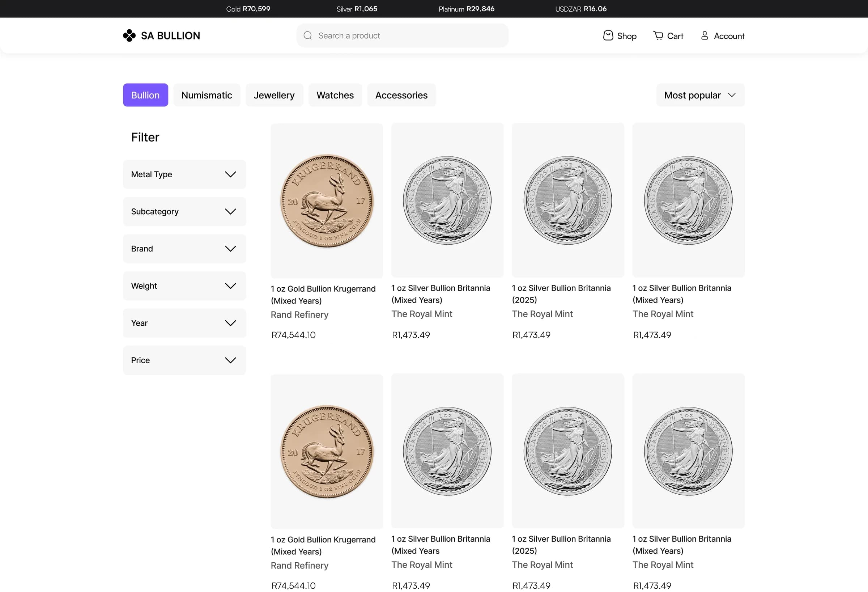Open the second-row Krugerrand coin thumbnail

pos(327,452)
